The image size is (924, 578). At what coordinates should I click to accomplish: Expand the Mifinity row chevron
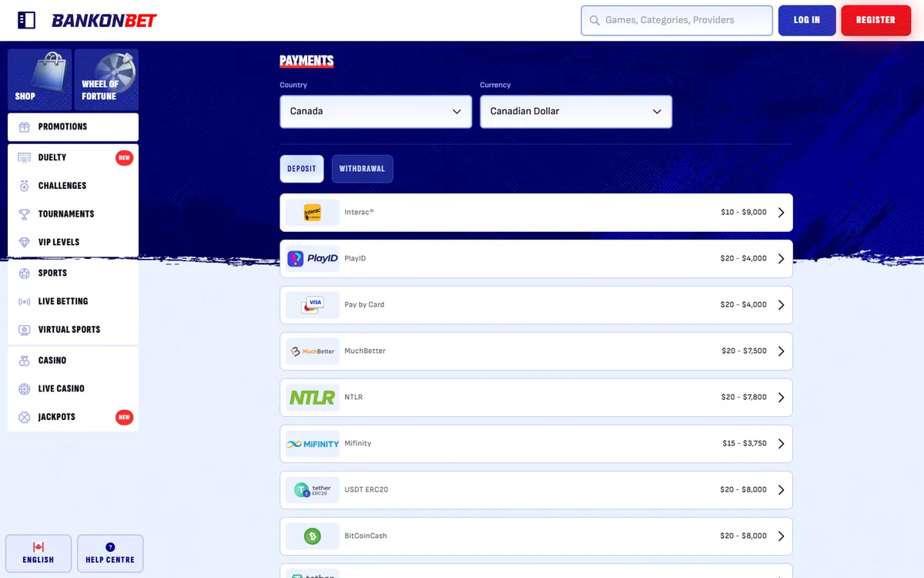(781, 444)
